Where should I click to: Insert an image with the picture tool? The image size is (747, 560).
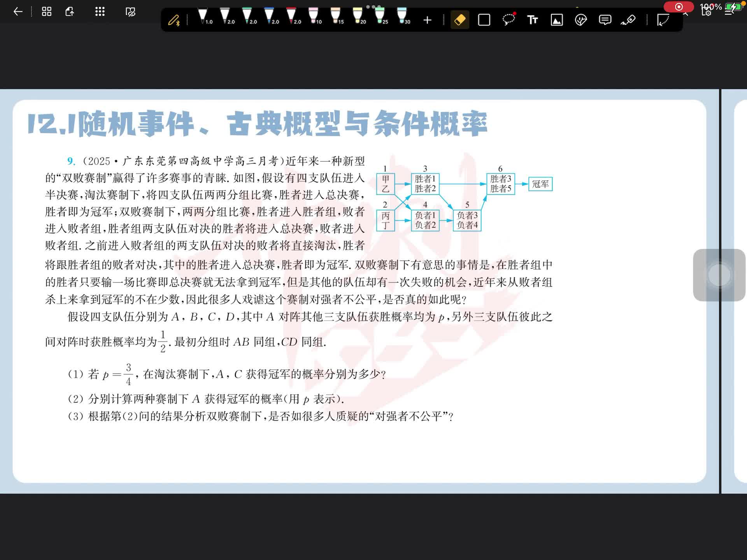pos(557,20)
